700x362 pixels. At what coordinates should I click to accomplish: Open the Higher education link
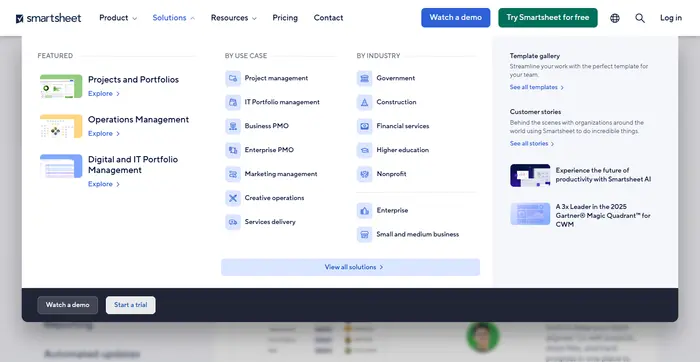(x=403, y=150)
